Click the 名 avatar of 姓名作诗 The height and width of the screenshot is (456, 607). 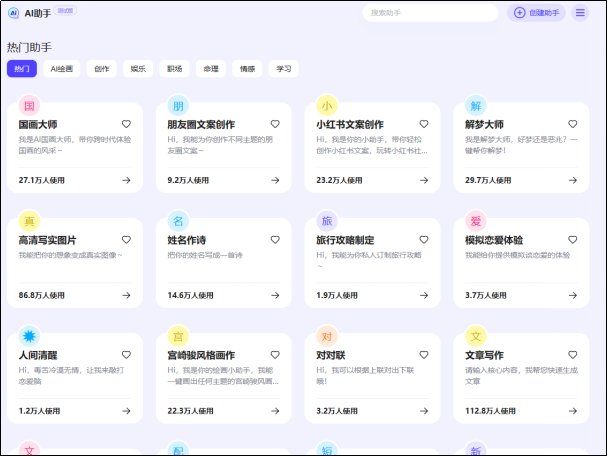(x=178, y=221)
